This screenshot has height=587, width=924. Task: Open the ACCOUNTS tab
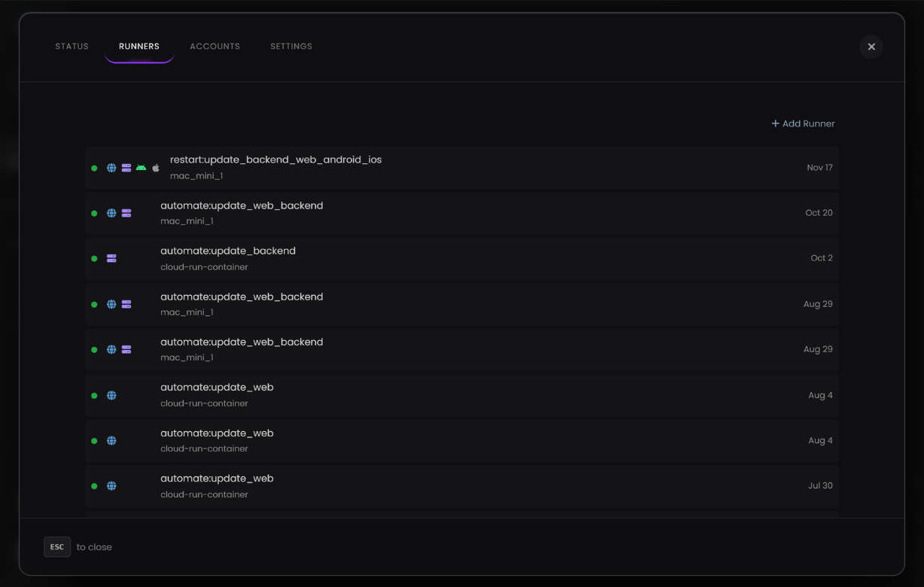[214, 46]
